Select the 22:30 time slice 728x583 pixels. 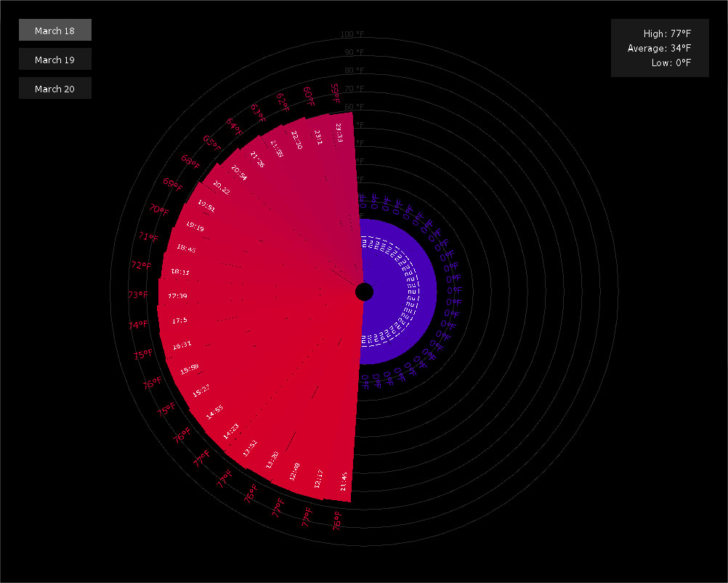(x=296, y=140)
